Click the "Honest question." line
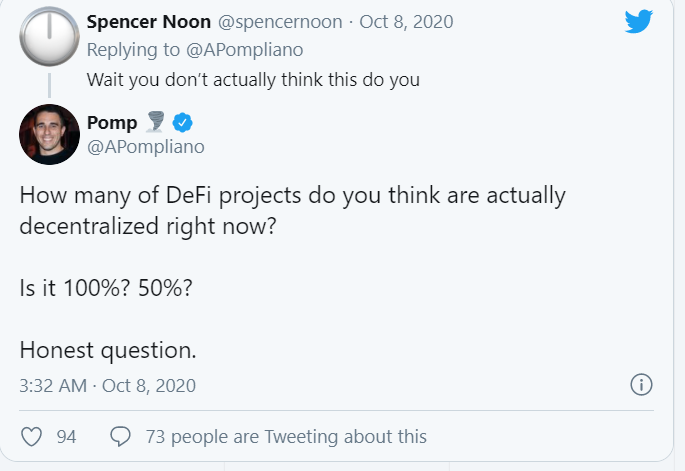This screenshot has height=471, width=685. pyautogui.click(x=108, y=350)
